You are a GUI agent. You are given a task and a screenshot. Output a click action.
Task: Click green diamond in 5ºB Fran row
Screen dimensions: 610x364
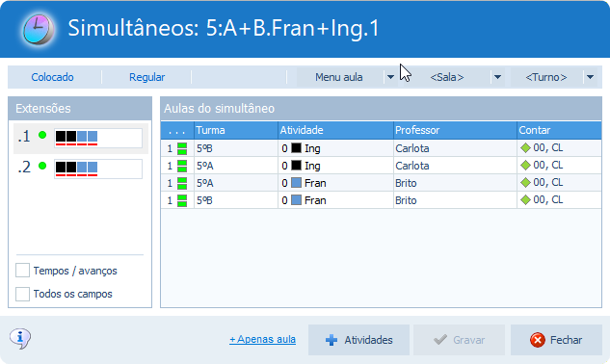click(x=525, y=200)
